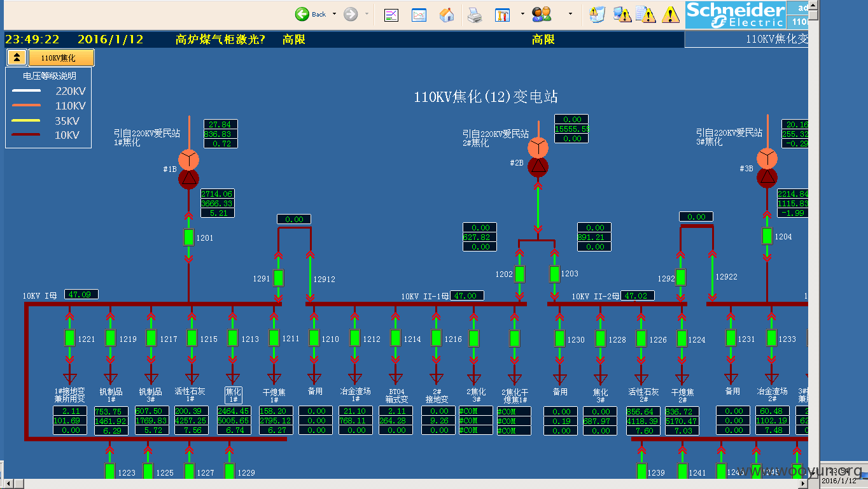The height and width of the screenshot is (489, 868).
Task: Open the Forward history dropdown arrow
Action: pyautogui.click(x=367, y=14)
